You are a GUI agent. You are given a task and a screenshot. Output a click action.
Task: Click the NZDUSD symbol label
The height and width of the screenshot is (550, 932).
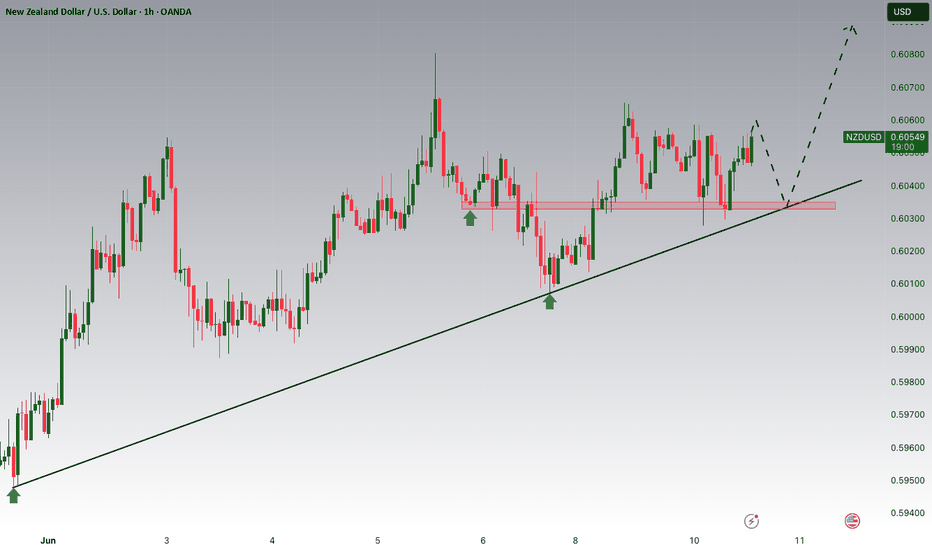[864, 137]
